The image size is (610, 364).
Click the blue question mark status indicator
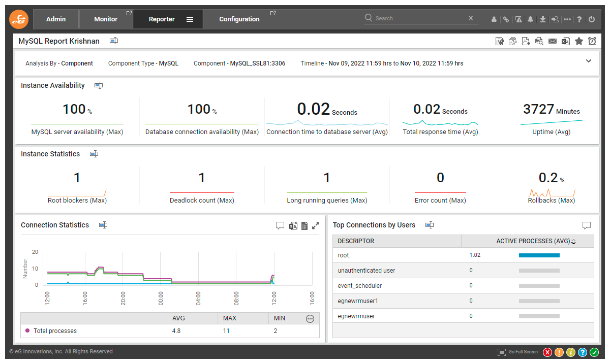pyautogui.click(x=583, y=352)
